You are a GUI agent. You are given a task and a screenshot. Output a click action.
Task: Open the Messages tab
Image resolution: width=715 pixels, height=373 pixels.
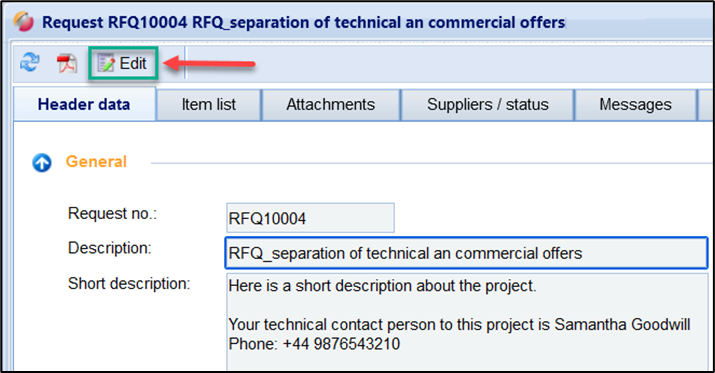635,105
